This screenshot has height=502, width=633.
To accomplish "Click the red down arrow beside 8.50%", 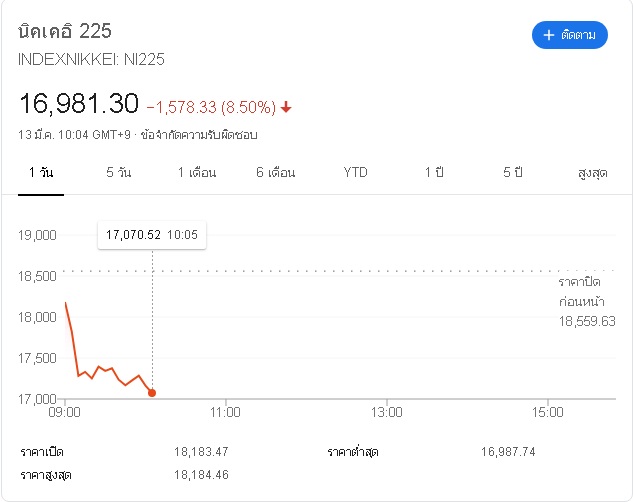I will 286,107.
